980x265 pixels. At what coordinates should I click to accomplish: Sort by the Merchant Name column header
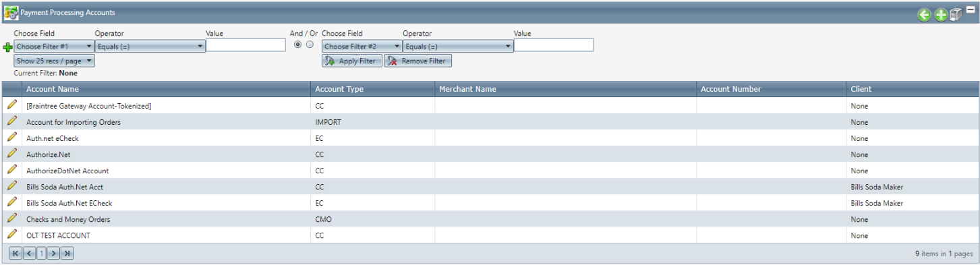[467, 89]
